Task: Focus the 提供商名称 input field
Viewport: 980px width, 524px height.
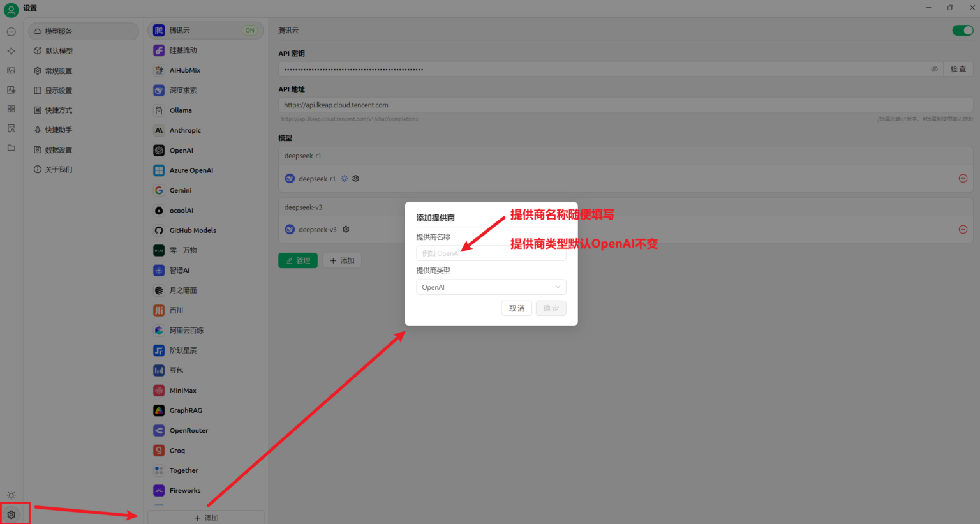Action: (x=491, y=253)
